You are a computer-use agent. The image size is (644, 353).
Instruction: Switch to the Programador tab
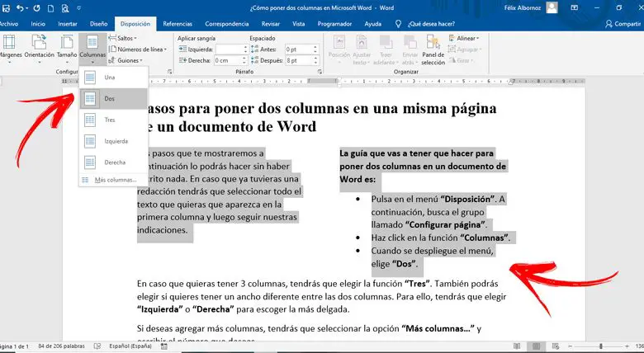(334, 24)
